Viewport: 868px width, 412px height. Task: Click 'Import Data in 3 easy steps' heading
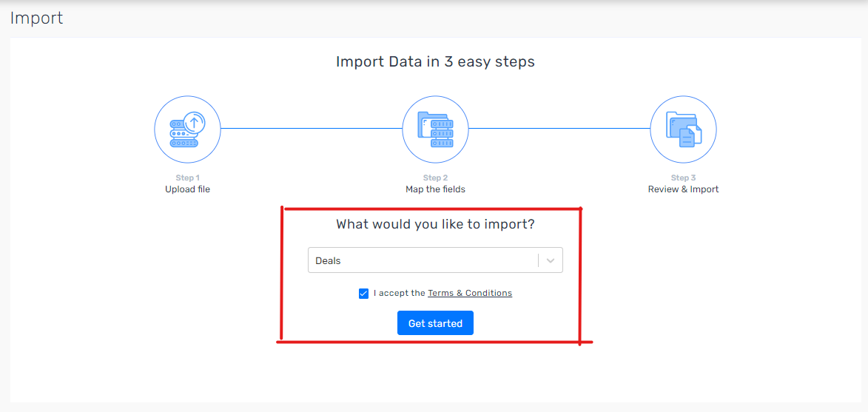coord(435,61)
